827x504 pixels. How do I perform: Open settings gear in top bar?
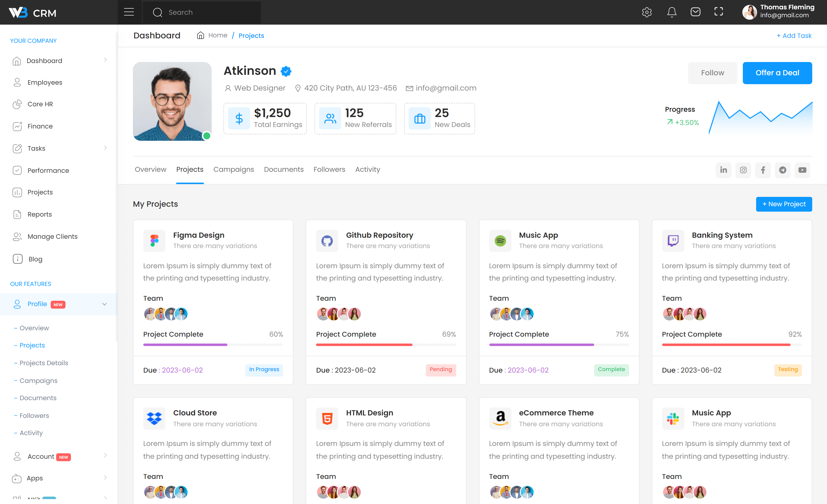pos(647,12)
